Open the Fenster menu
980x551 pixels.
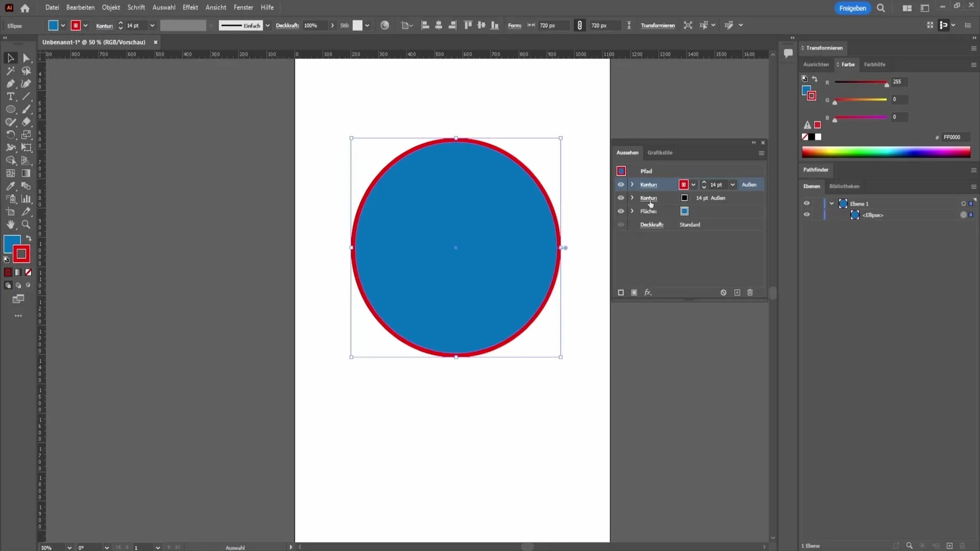pyautogui.click(x=243, y=8)
